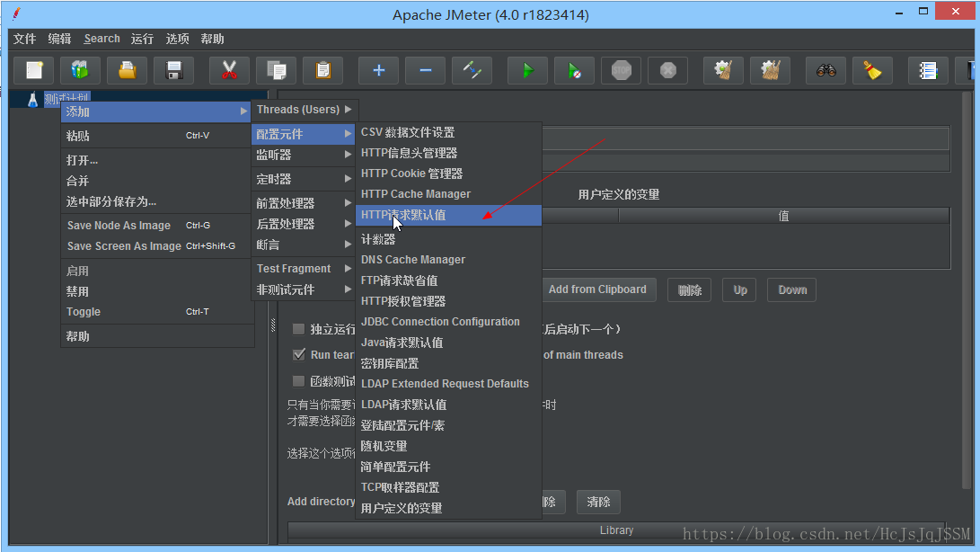Select the test plan flask tree icon

[x=32, y=100]
